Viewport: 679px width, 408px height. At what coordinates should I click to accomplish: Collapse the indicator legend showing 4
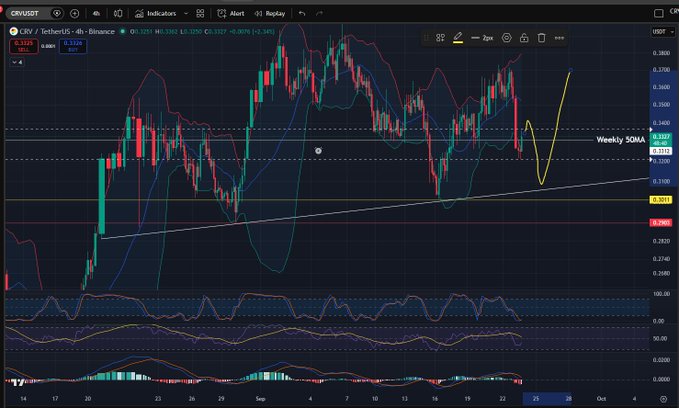point(17,62)
